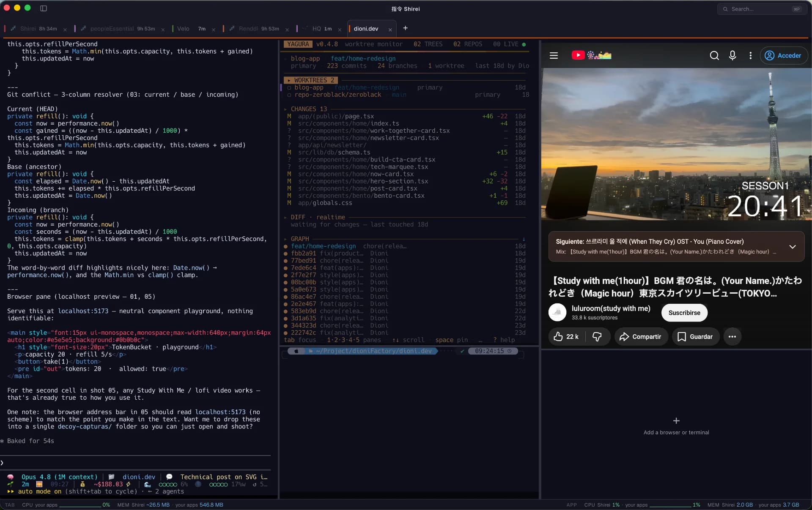
Task: Click the YouTube video player thumbnail
Action: [x=676, y=144]
